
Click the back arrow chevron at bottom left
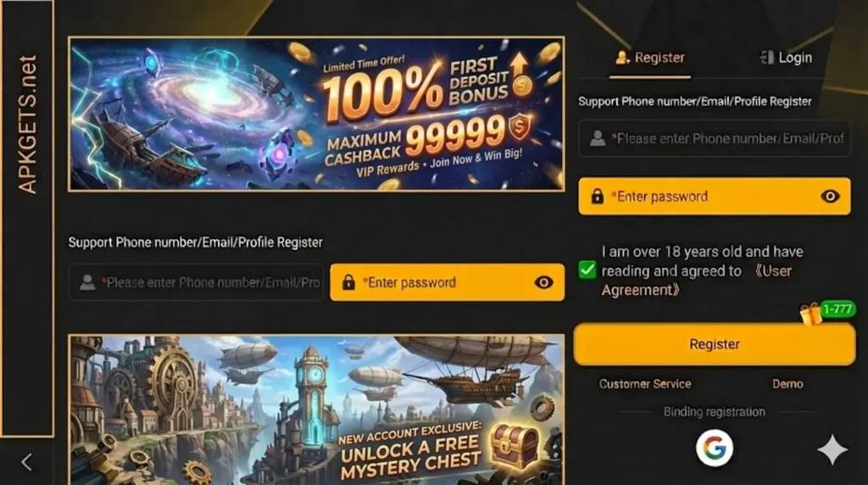coord(26,462)
